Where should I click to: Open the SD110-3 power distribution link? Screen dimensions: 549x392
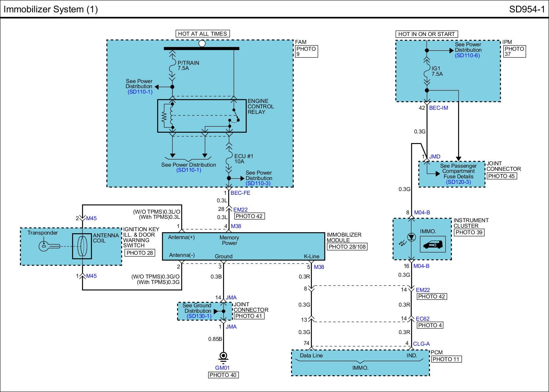[x=258, y=183]
